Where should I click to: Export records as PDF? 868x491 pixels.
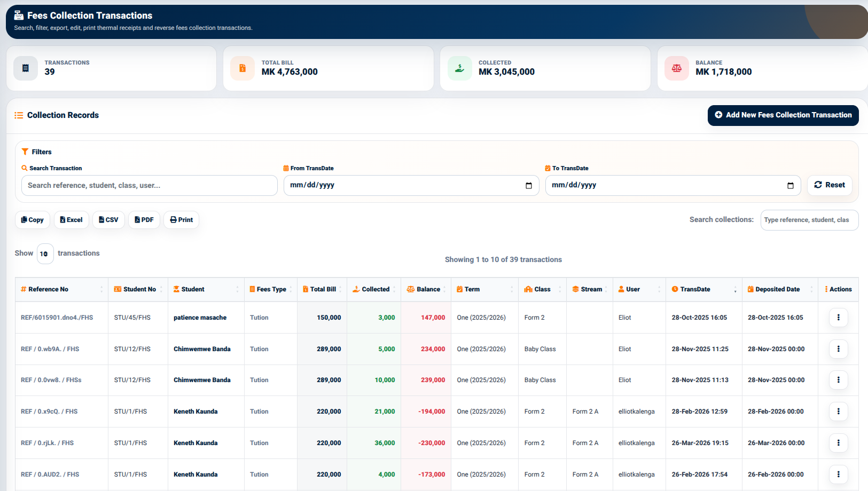[144, 220]
